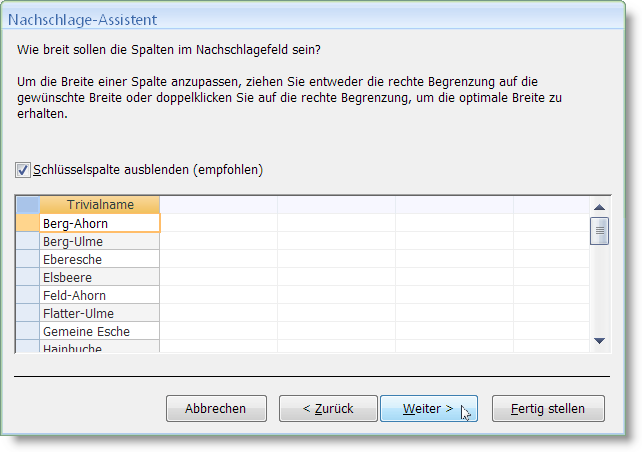Click row selector beside Gemeine Esche
642x452 pixels.
pos(28,331)
